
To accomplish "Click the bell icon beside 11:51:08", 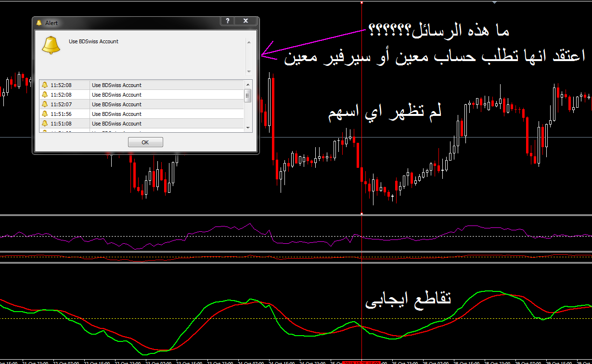I will [x=45, y=124].
